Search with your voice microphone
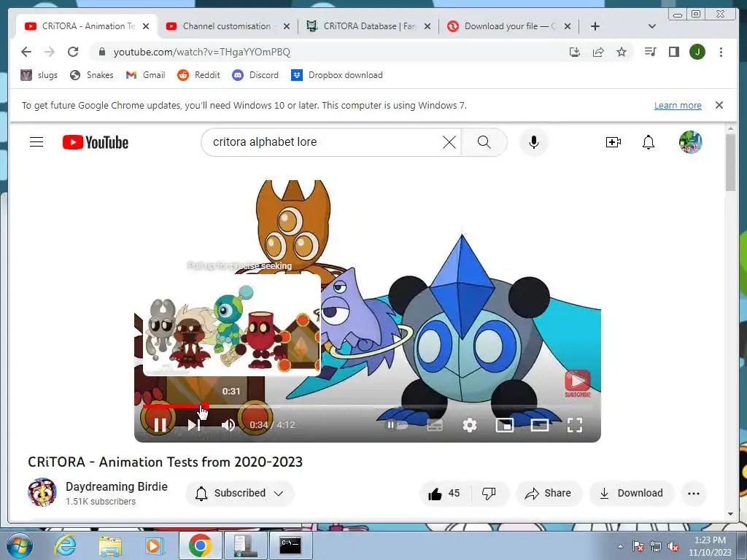The image size is (747, 560). coord(533,142)
